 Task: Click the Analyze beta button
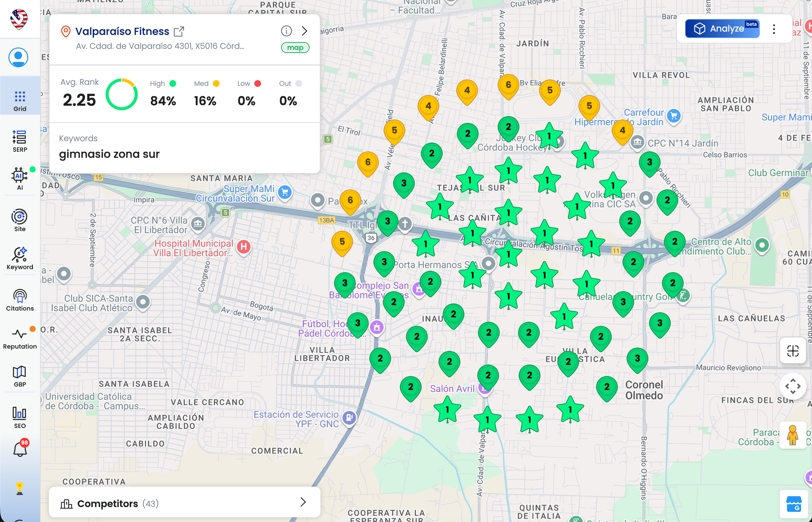click(x=722, y=29)
